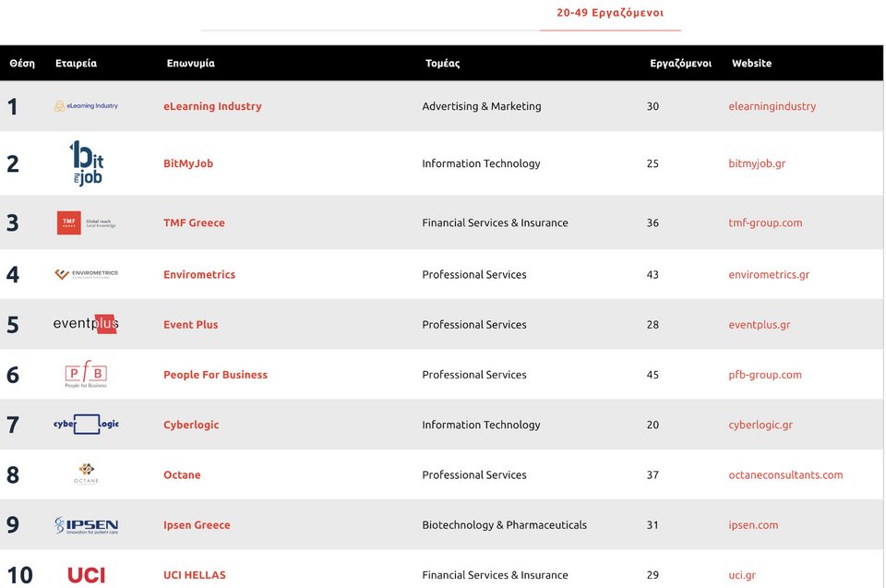The height and width of the screenshot is (588, 886).
Task: Click the Εργαζόμενοι column header
Action: pyautogui.click(x=680, y=64)
